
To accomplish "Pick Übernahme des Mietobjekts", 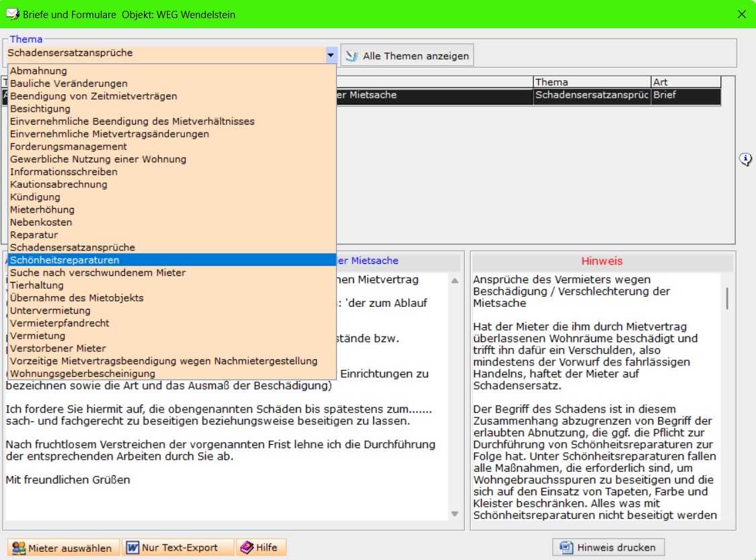I will click(x=172, y=297).
